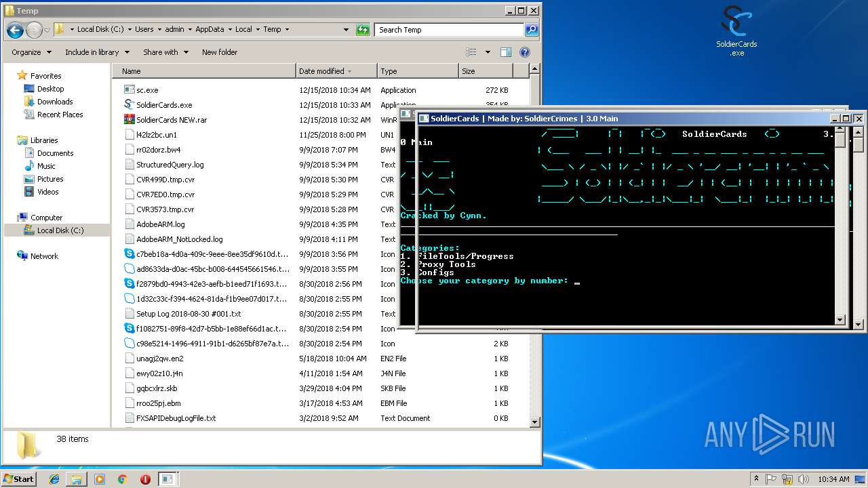The width and height of the screenshot is (868, 488).
Task: Open the Start menu
Action: point(19,479)
